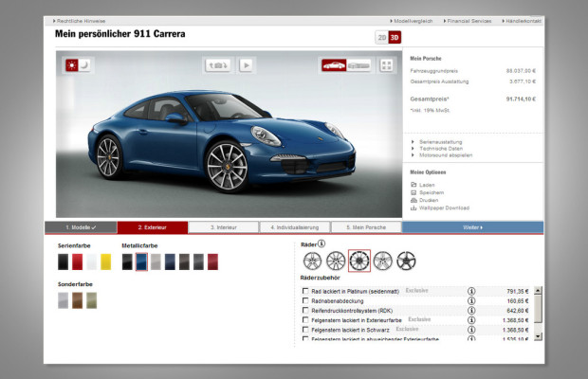Choose the yellow Serienfarbe swatch
Viewport: 588px width, 379px height.
106,262
